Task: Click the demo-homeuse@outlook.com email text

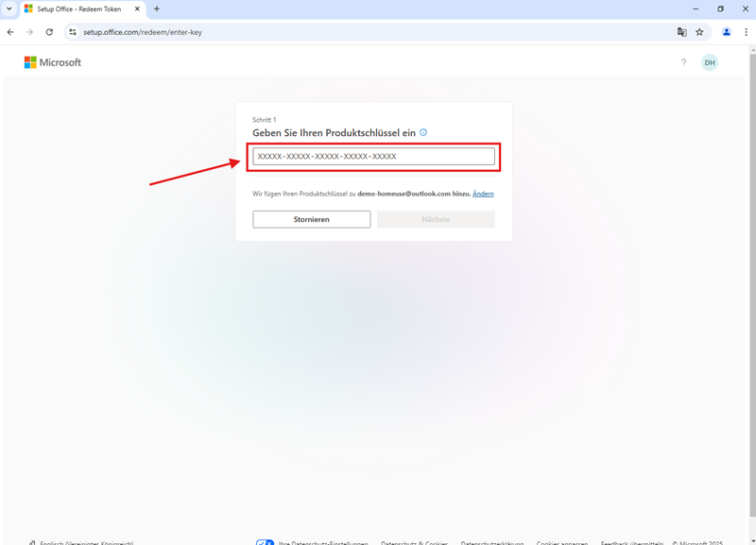Action: coord(404,194)
